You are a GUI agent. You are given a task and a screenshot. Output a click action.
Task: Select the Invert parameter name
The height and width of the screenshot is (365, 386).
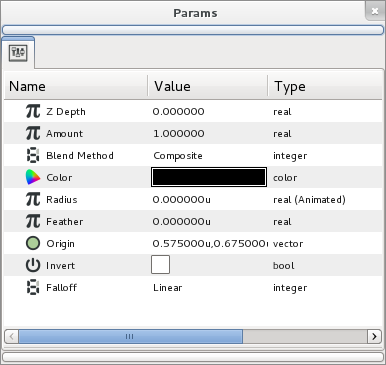pos(60,266)
